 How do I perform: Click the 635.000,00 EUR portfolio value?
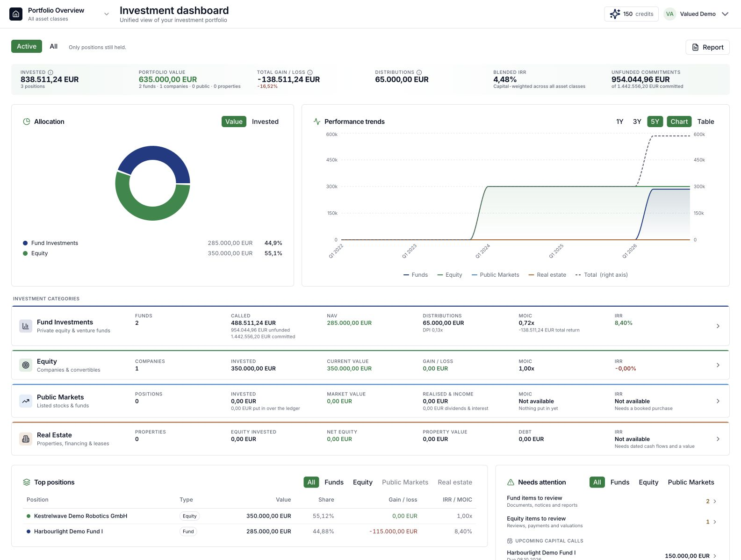click(168, 79)
